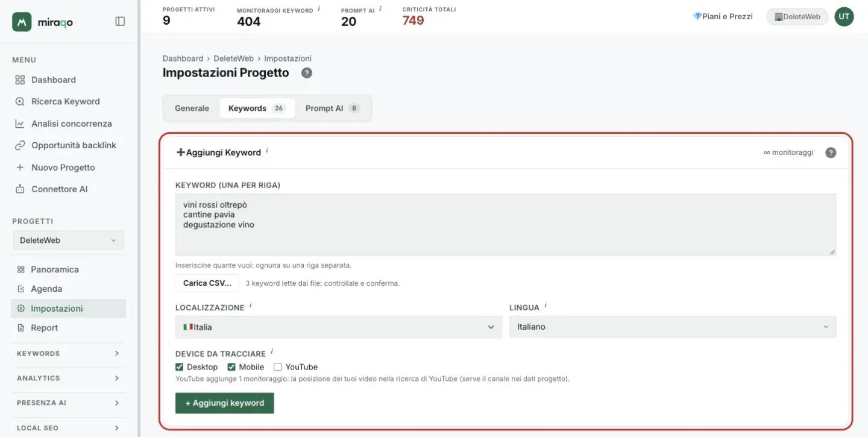Click the ∞ monitoraggi label
This screenshot has width=868, height=437.
[x=788, y=152]
